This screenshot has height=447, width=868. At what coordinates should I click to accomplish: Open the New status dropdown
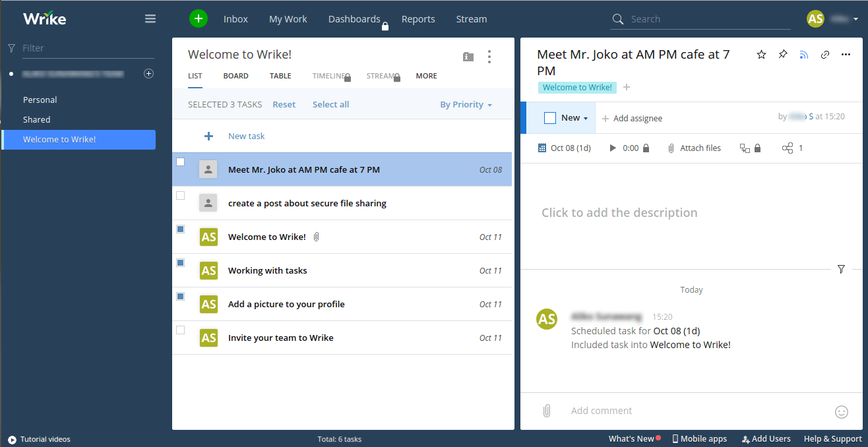pos(571,117)
